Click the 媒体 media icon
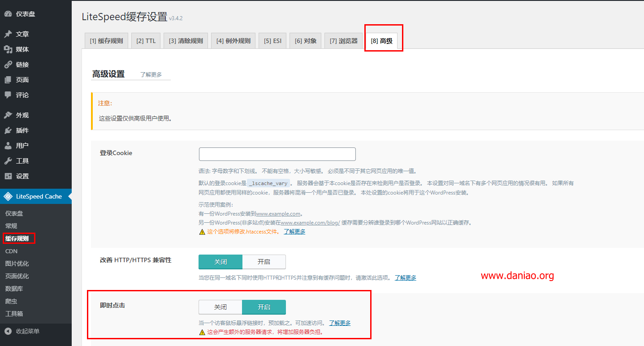The image size is (644, 346). click(x=8, y=49)
